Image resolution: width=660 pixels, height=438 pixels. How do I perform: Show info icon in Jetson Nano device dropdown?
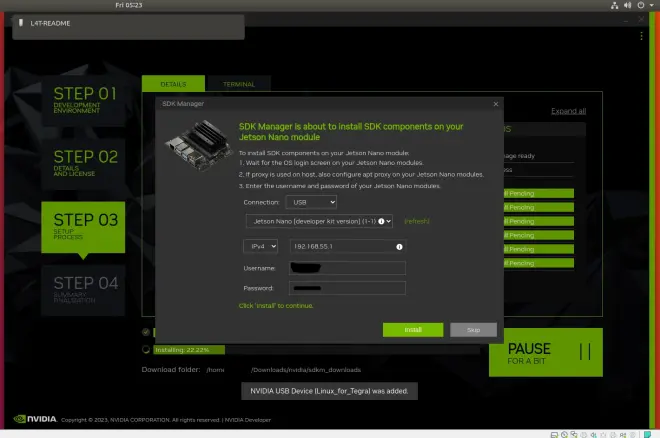click(x=381, y=221)
